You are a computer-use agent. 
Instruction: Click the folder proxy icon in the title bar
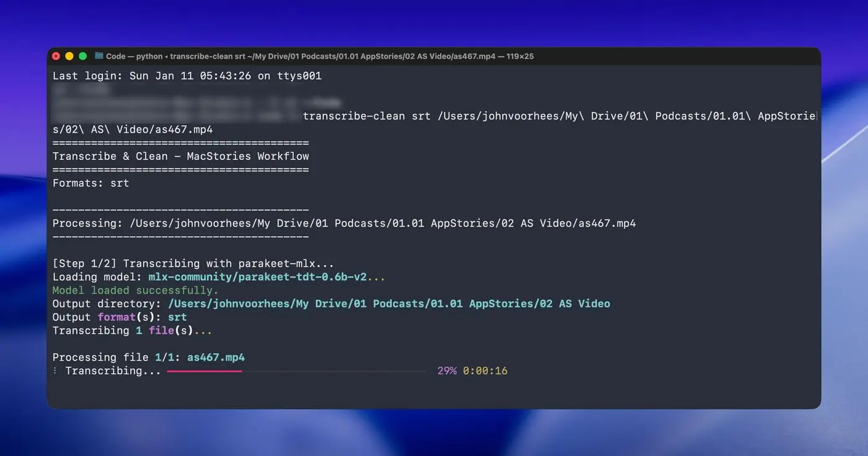point(98,56)
